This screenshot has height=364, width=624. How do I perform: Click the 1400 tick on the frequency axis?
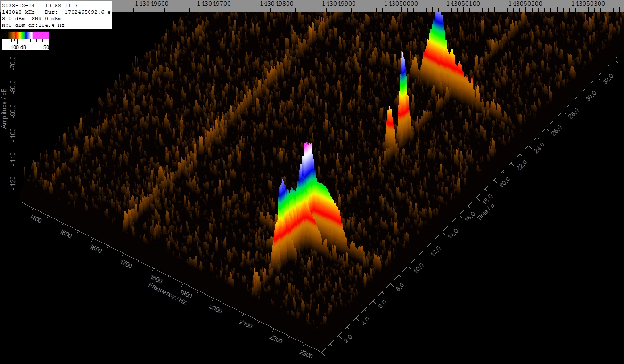pos(36,218)
